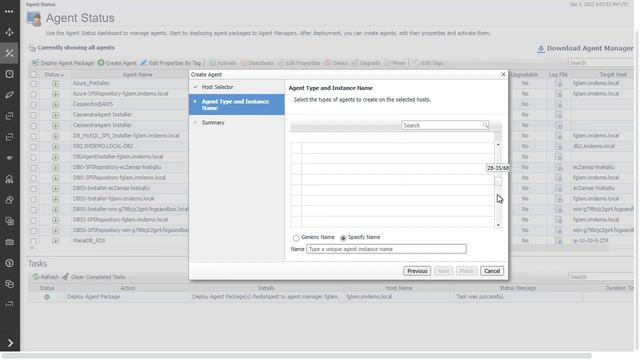The width and height of the screenshot is (640, 360).
Task: Check the box for DB2.IMDEMO.LOCAL-DB2 agent
Action: [x=33, y=147]
